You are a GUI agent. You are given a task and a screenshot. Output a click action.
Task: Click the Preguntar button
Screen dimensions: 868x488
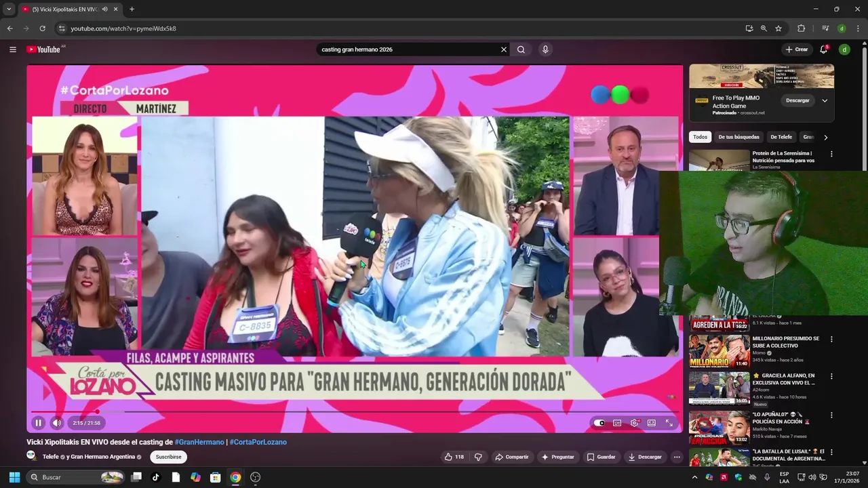(x=557, y=457)
